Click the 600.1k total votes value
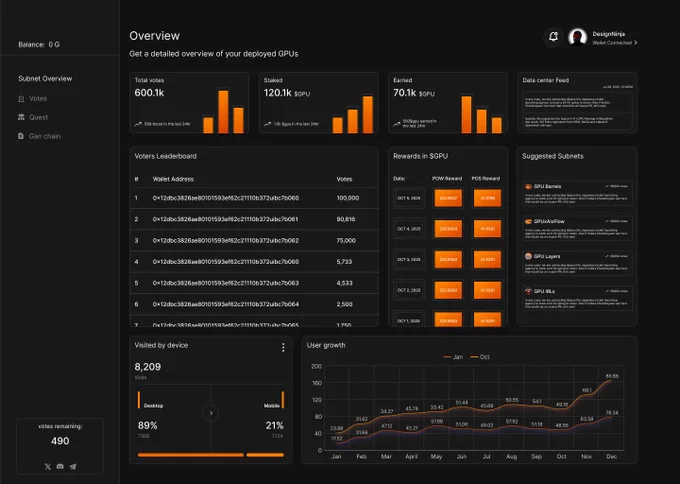The image size is (680, 484). (149, 93)
